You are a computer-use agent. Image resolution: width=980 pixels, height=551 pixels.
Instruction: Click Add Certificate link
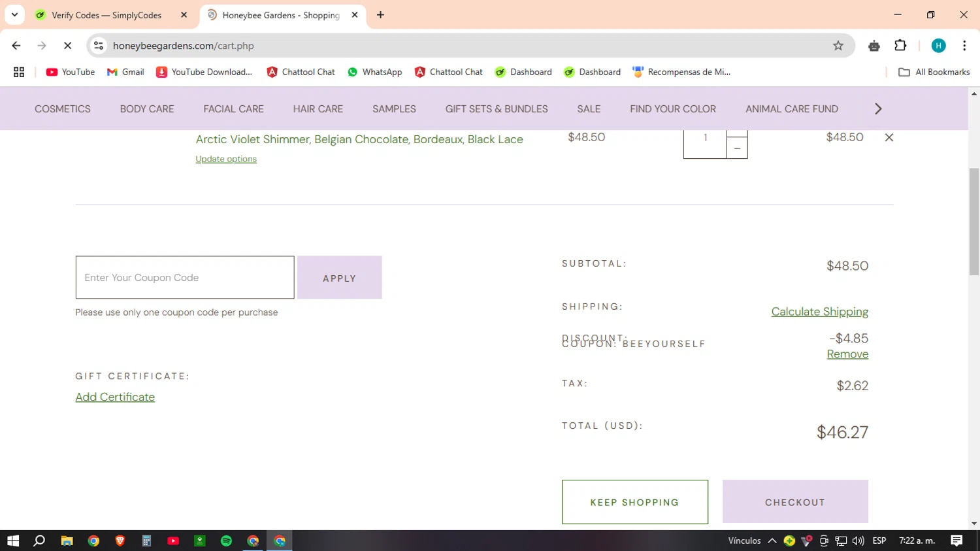tap(115, 397)
